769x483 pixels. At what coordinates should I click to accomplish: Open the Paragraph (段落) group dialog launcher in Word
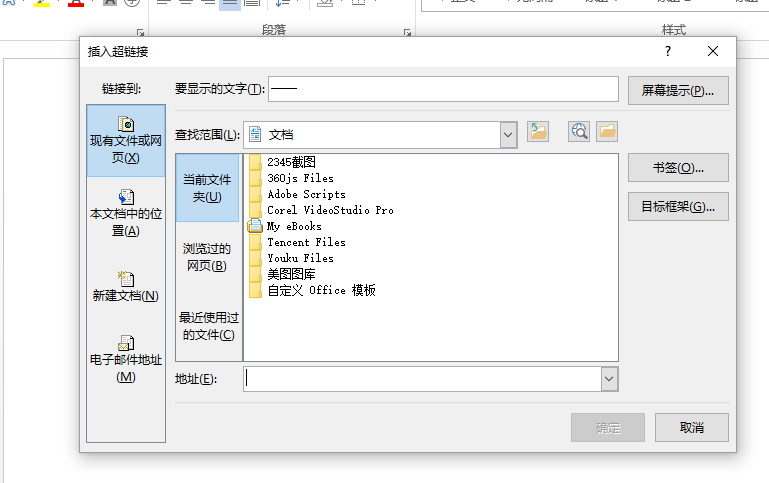[407, 32]
